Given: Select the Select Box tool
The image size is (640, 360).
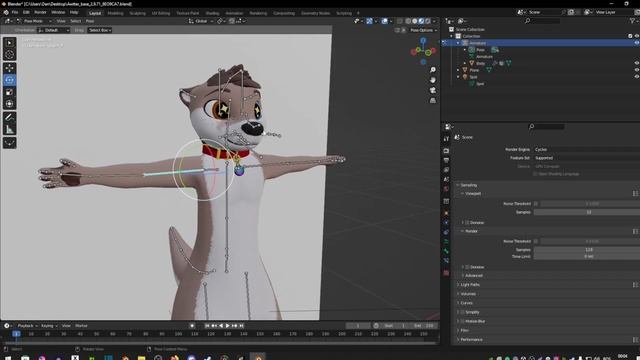Looking at the screenshot, I should [9, 43].
